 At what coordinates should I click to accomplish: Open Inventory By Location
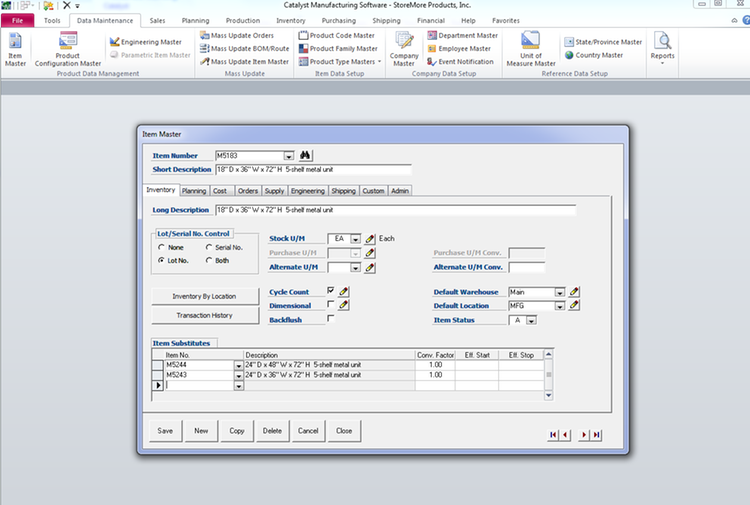(x=205, y=296)
